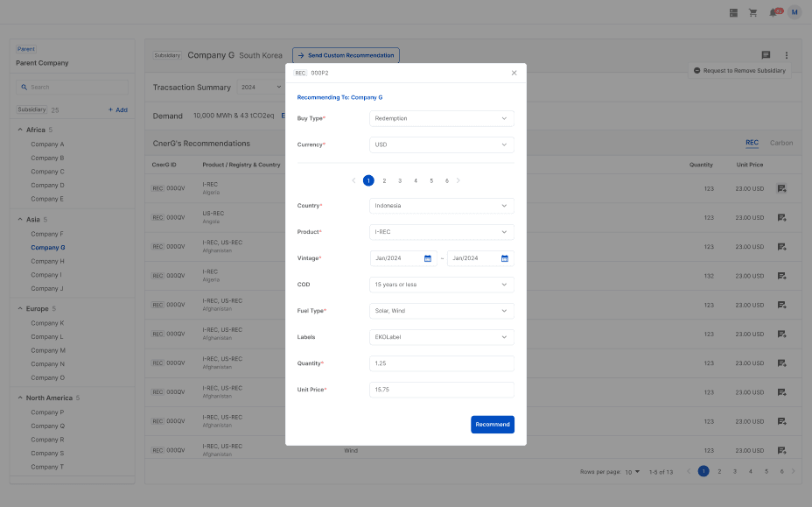The width and height of the screenshot is (812, 507).
Task: Open the notifications bell with unread badge
Action: point(773,12)
